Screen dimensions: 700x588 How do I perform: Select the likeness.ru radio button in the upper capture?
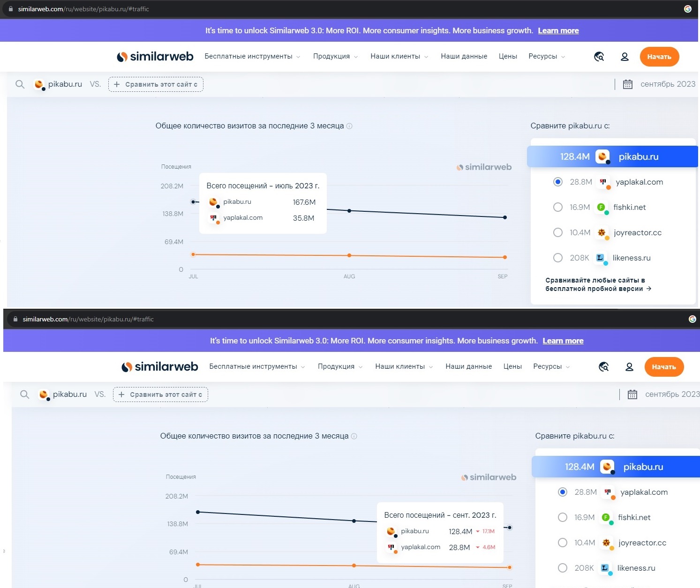pyautogui.click(x=558, y=258)
